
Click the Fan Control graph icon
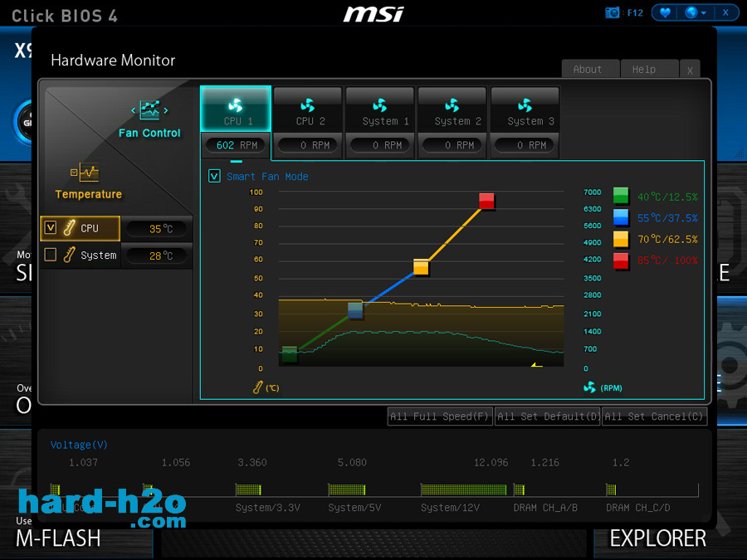(x=149, y=110)
